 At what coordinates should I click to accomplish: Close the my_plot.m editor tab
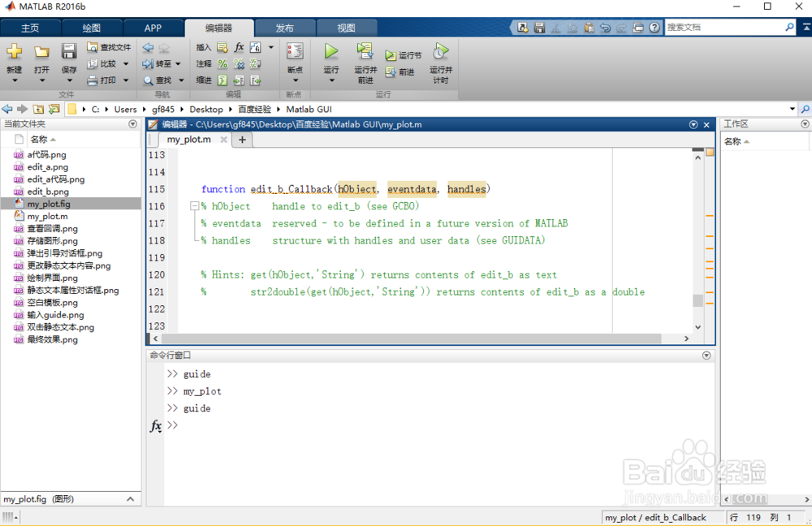pos(224,140)
